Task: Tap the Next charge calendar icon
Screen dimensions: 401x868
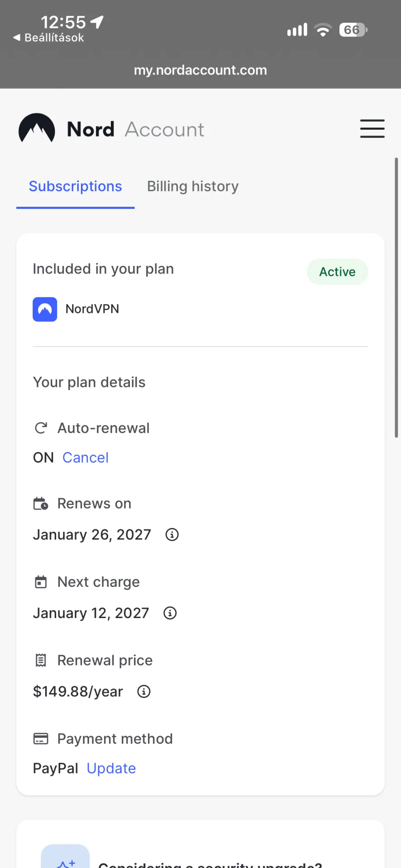Action: tap(41, 582)
